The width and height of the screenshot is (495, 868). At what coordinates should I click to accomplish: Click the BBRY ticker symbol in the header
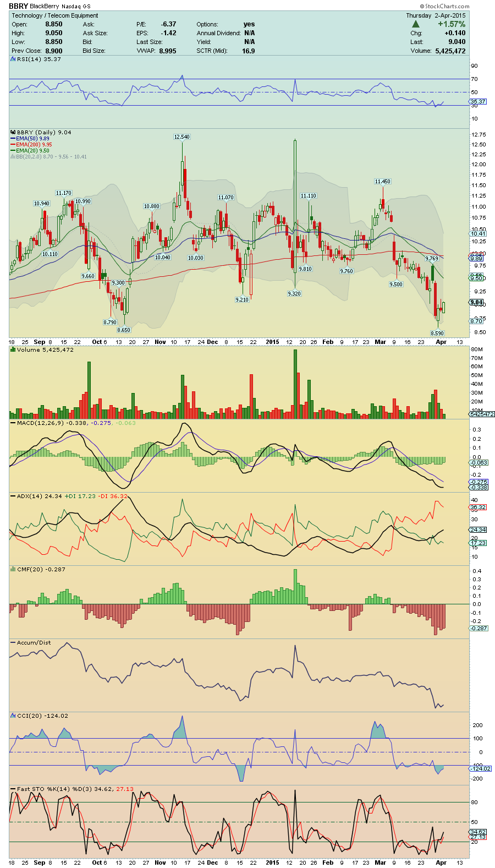click(18, 6)
